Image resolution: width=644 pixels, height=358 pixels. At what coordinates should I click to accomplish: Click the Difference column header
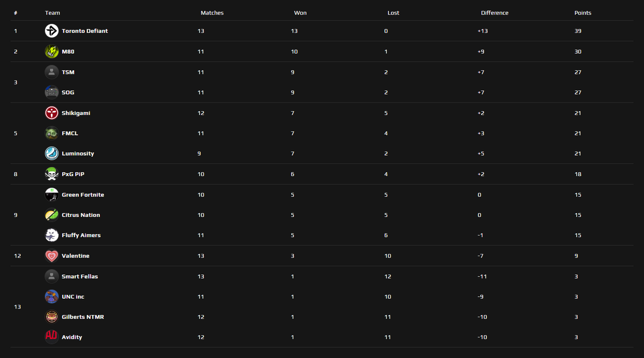[495, 13]
